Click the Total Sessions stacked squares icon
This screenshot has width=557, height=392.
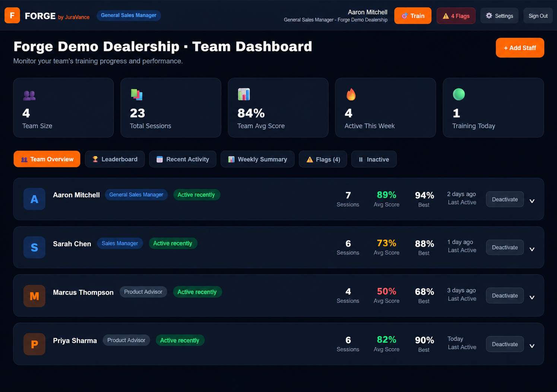[x=137, y=95]
